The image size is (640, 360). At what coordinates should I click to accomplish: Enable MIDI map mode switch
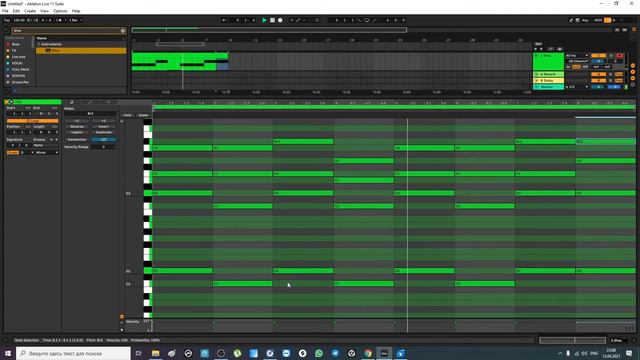598,20
